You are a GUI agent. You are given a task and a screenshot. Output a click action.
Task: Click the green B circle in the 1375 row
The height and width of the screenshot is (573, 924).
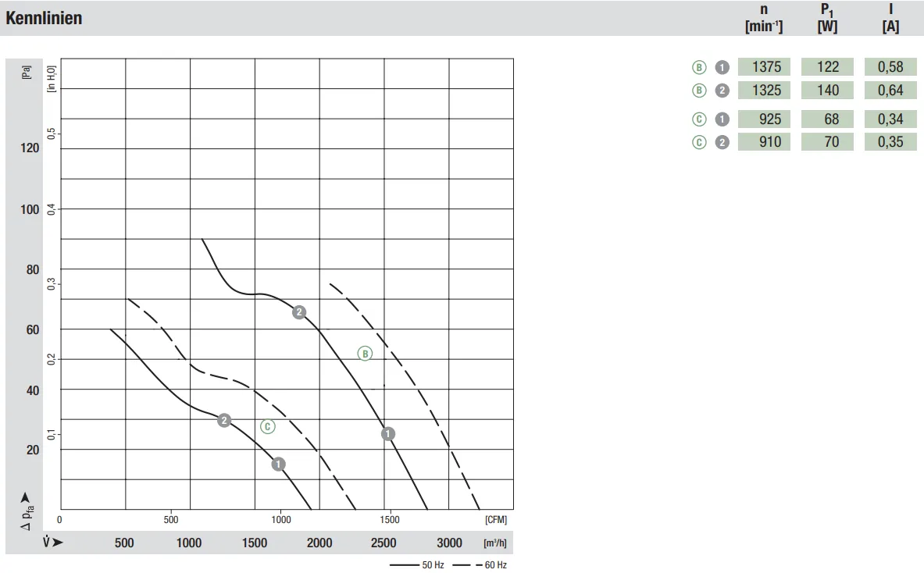coord(699,67)
